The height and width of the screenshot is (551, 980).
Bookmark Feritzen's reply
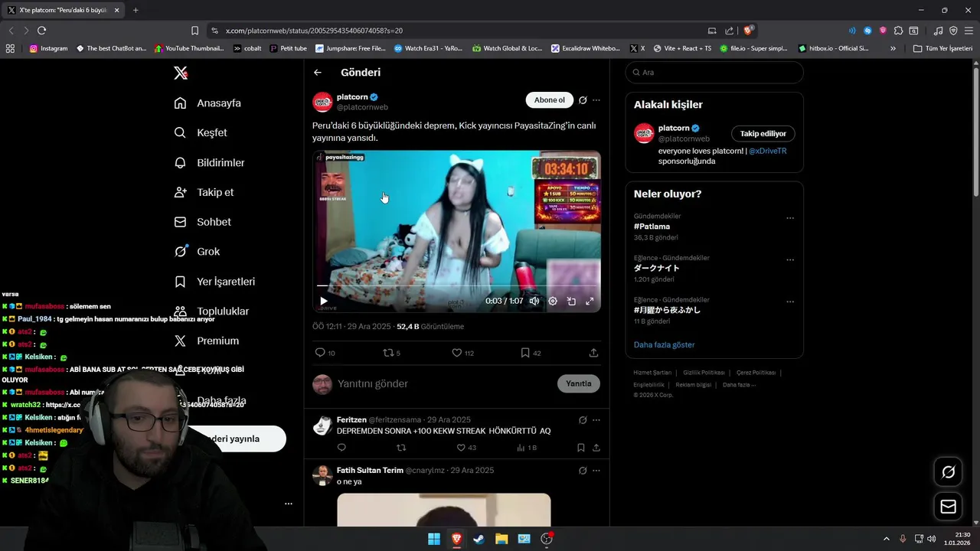pyautogui.click(x=581, y=448)
